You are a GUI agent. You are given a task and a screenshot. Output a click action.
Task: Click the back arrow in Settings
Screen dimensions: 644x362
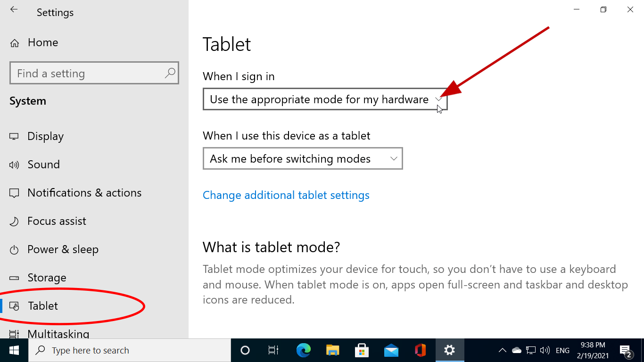coord(14,10)
